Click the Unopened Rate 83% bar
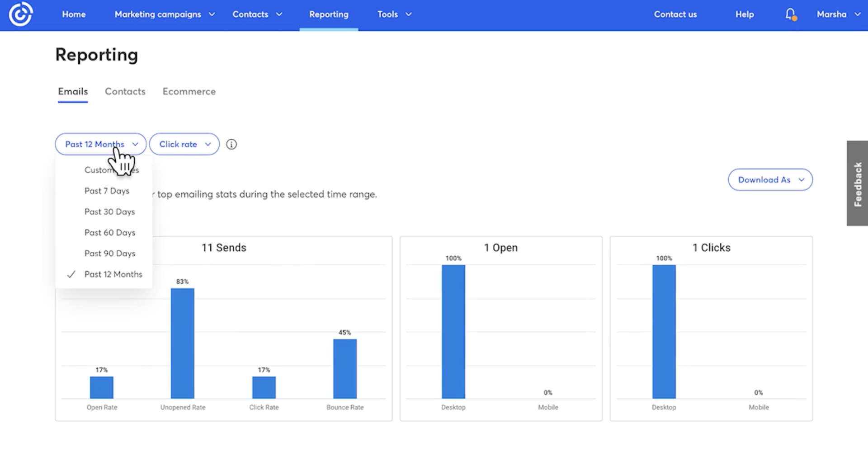This screenshot has height=456, width=868. coord(183,343)
